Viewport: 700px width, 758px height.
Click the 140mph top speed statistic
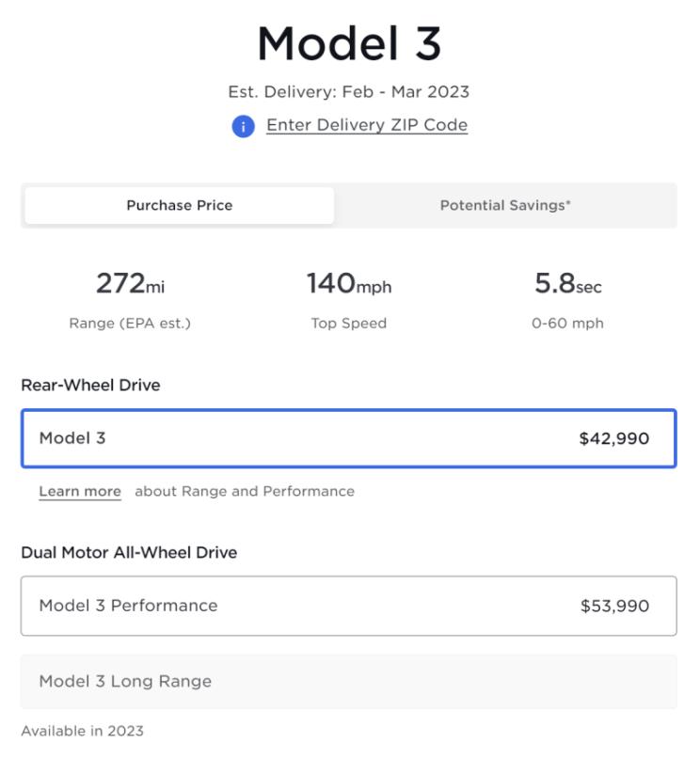349,283
